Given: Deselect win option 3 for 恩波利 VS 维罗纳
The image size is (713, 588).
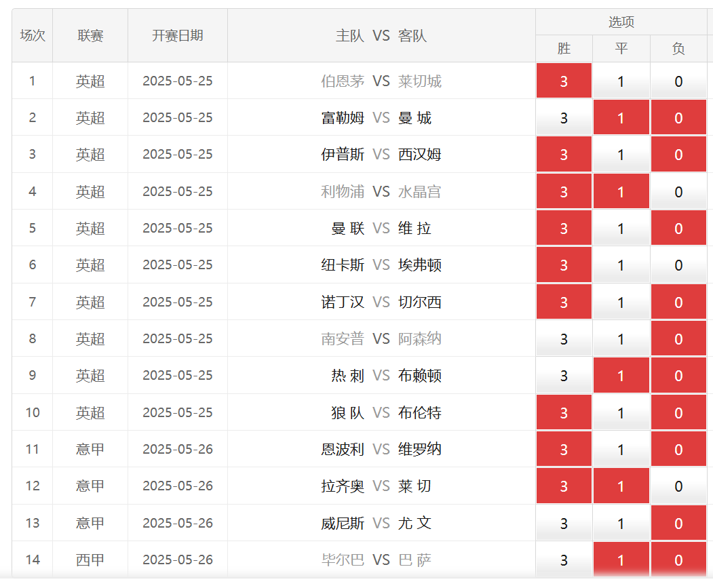Looking at the screenshot, I should (564, 449).
